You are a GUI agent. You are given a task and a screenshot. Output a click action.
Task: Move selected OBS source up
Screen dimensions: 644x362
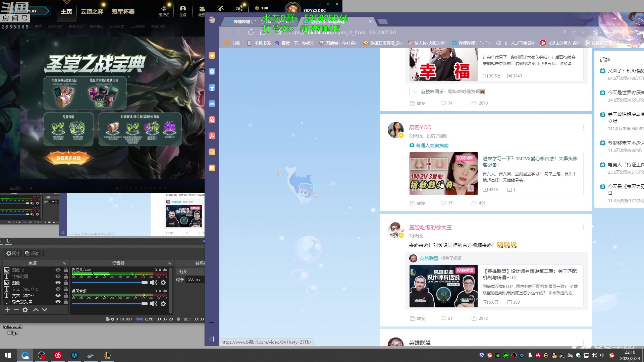(x=36, y=310)
